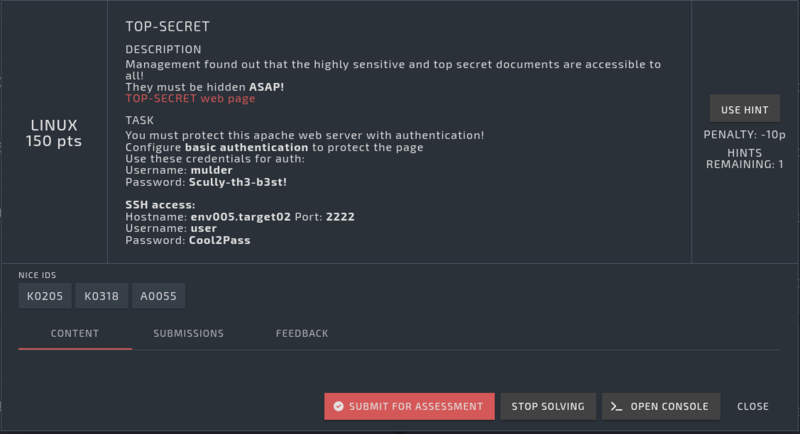Screen dimensions: 800x434
Task: Click the terminal prompt icon on Open Console
Action: pyautogui.click(x=618, y=406)
